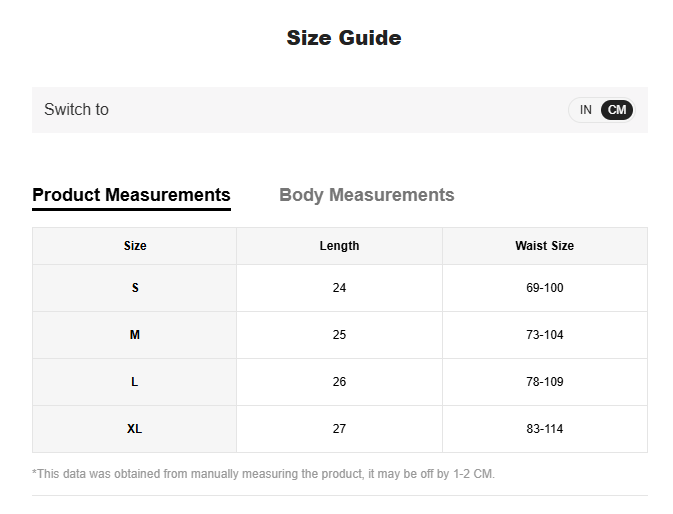Select the CM unit option

pos(618,110)
